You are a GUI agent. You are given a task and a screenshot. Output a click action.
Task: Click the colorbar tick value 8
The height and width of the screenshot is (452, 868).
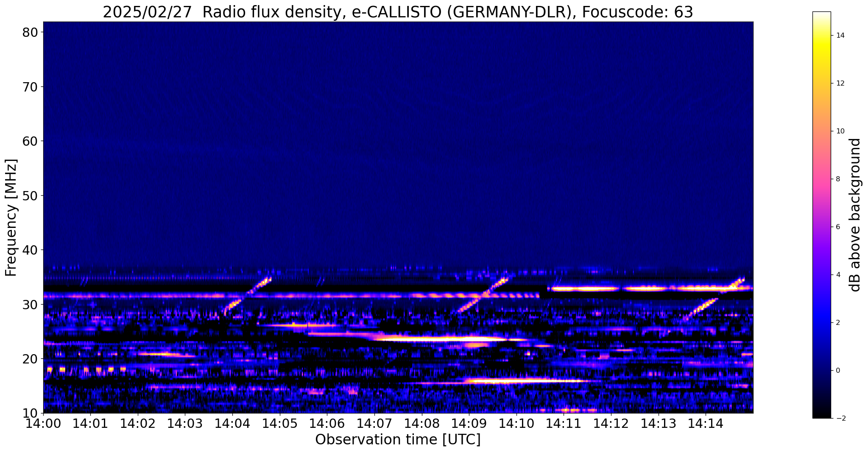click(x=837, y=179)
